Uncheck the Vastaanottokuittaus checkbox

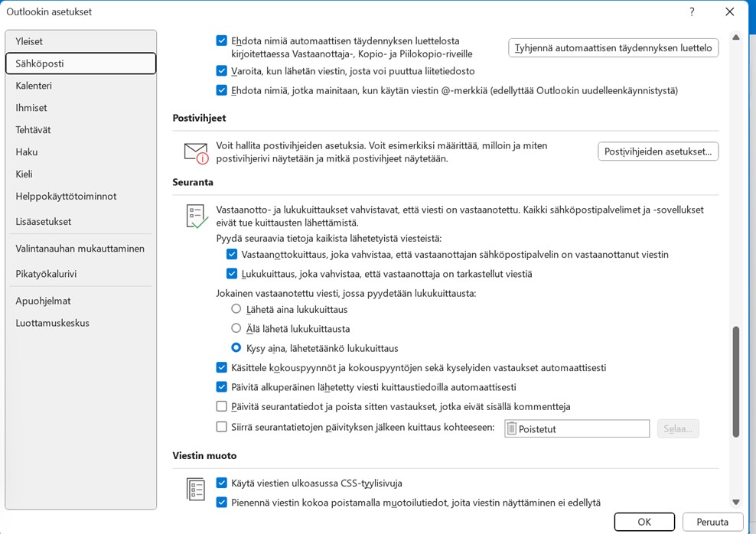(232, 254)
